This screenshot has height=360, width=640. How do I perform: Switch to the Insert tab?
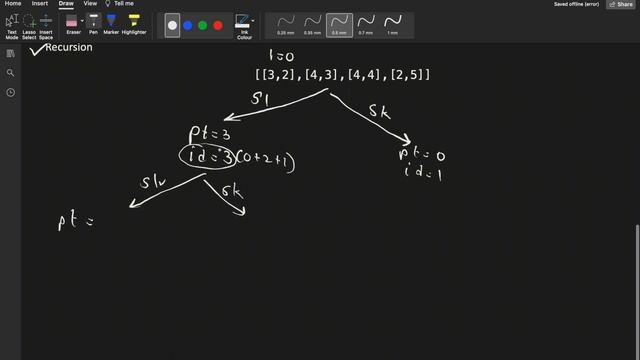[40, 4]
